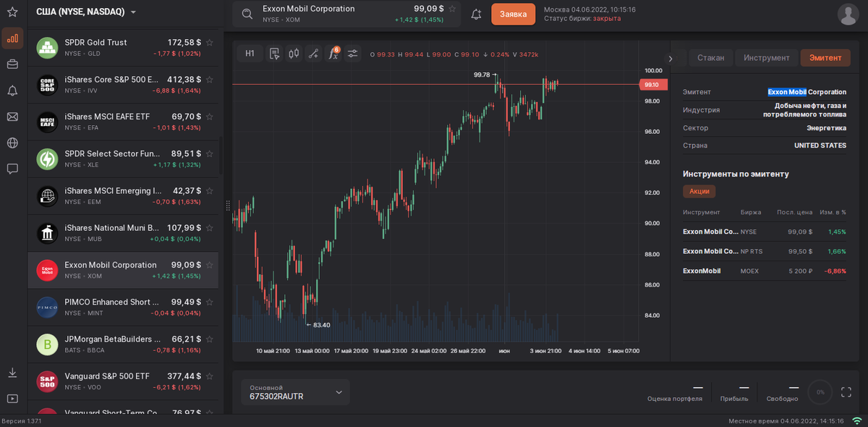Click the orange Заявка button
Viewport: 868px width, 427px height.
pyautogui.click(x=513, y=14)
